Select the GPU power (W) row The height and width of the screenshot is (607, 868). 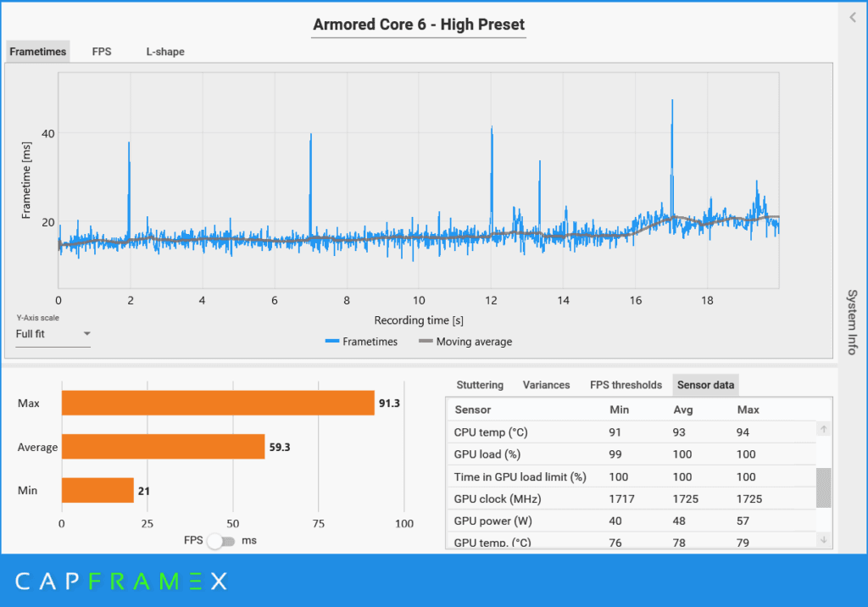coord(631,521)
